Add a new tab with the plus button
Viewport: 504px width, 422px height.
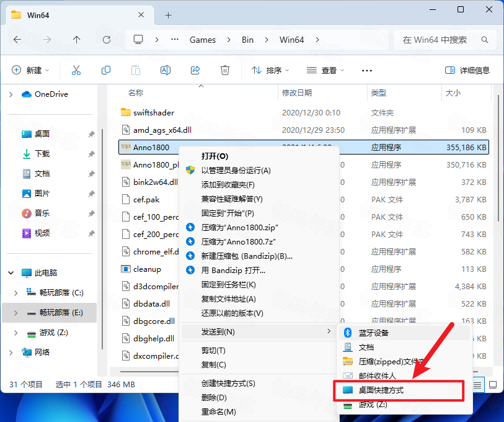point(169,15)
